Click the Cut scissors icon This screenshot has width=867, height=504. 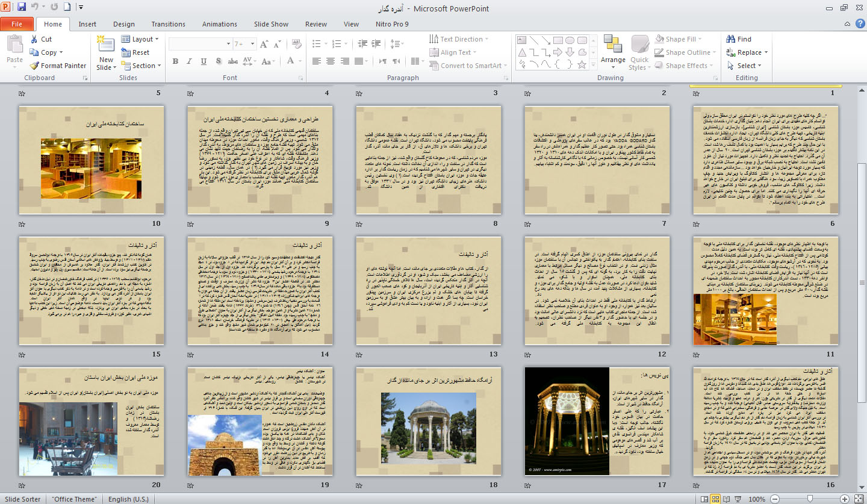(x=34, y=39)
